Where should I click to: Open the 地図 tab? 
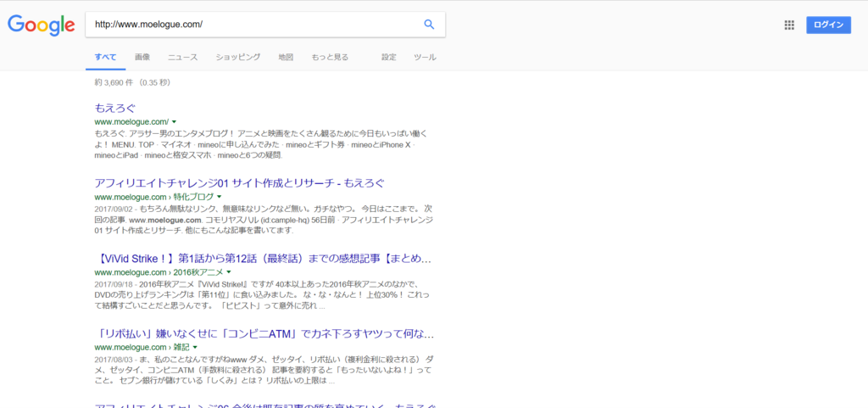[x=286, y=57]
